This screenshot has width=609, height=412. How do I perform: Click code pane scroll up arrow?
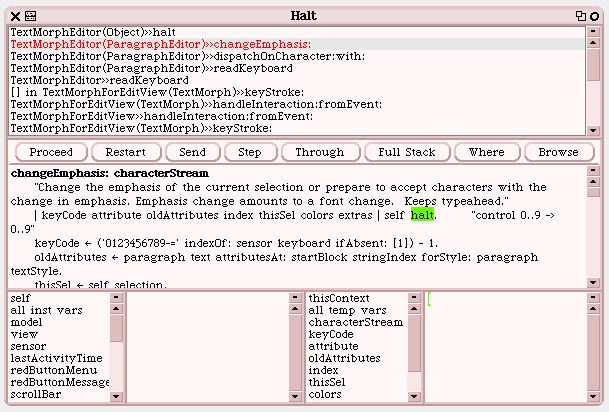click(593, 182)
